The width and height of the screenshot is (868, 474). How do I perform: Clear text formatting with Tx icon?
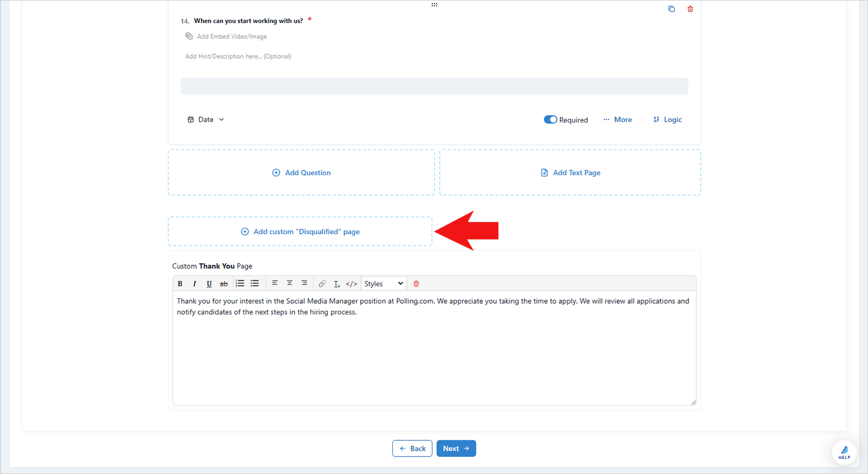[336, 284]
